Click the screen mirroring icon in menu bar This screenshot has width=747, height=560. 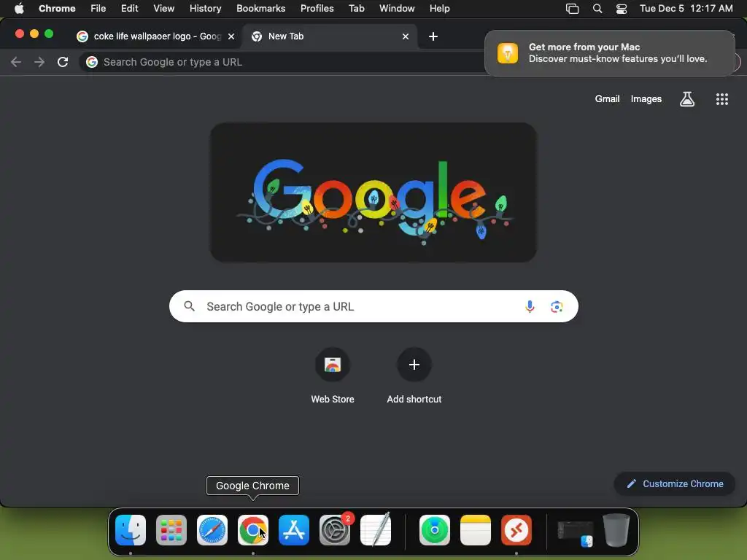572,9
